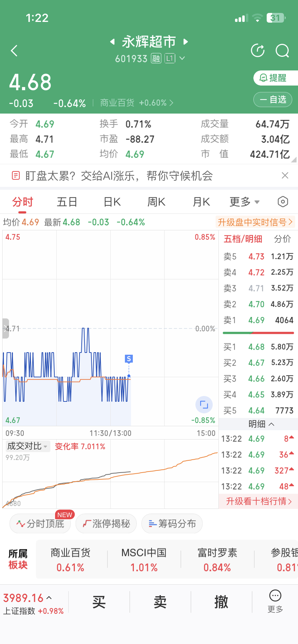The height and width of the screenshot is (644, 298).
Task: Pull the left-edge chart drawer handle
Action: [5, 328]
